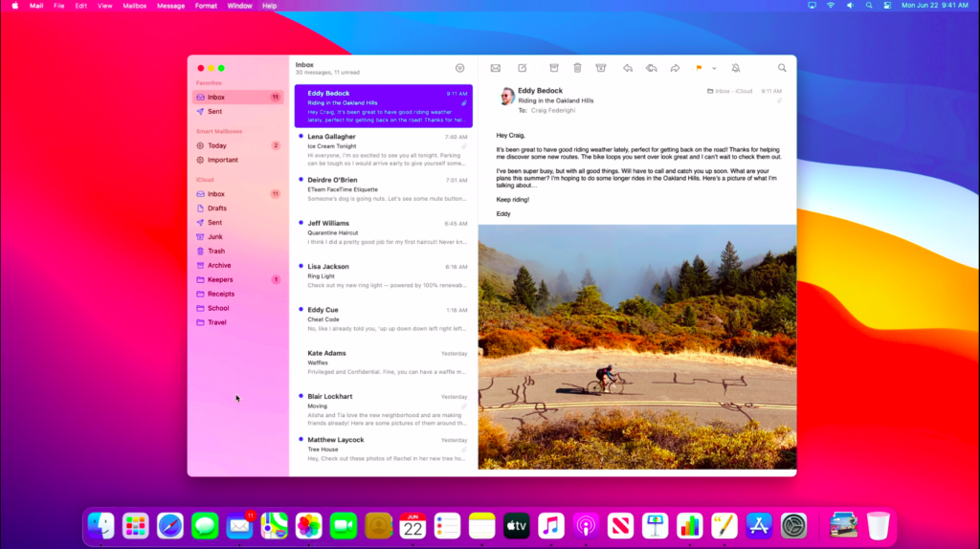
Task: Open the School folder
Action: point(237,308)
